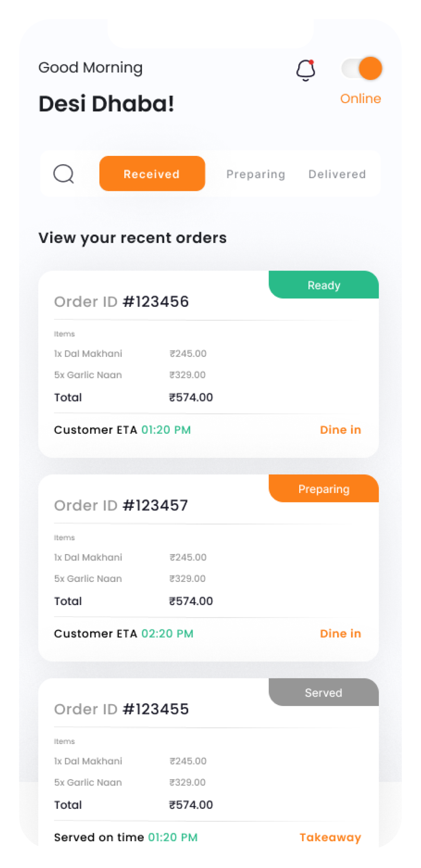Viewport: 421px width, 868px height.
Task: Tap the Online status label
Action: click(361, 98)
